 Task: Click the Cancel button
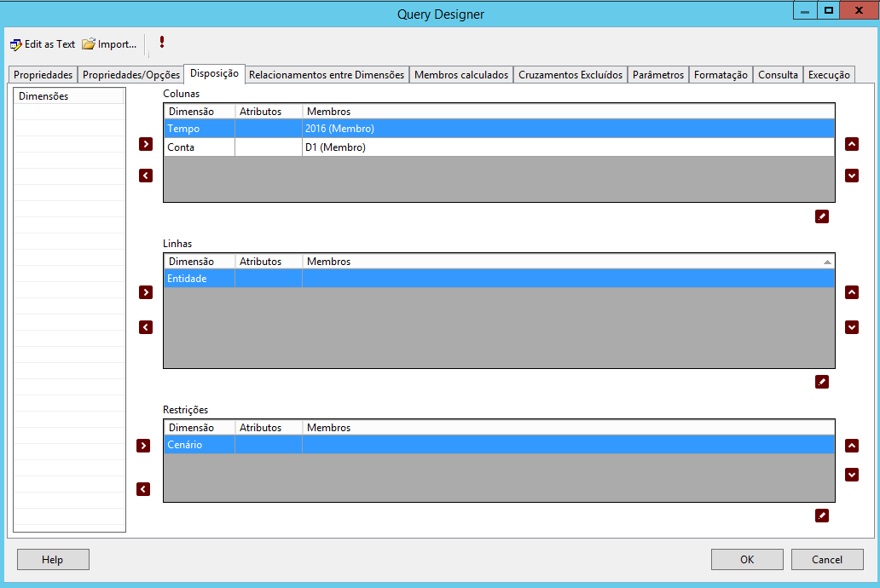pos(827,559)
